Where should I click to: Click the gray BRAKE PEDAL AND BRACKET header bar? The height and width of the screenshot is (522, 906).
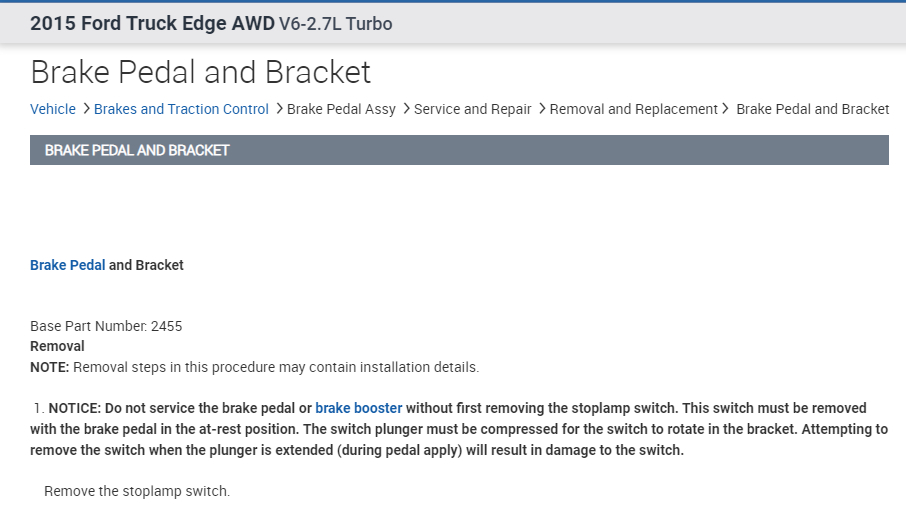click(x=459, y=150)
